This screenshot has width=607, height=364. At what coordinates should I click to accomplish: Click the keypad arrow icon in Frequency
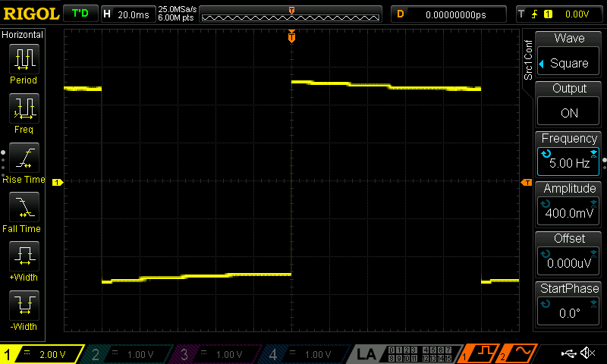[593, 154]
